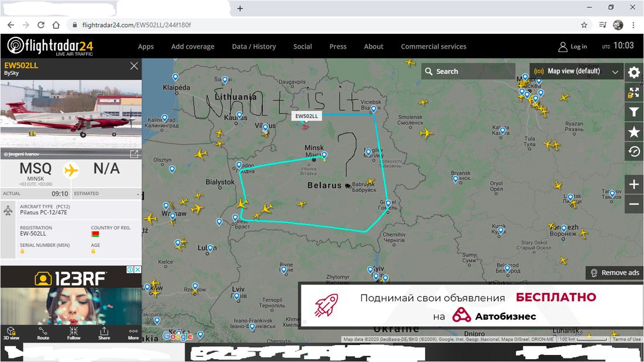Show the flight Route
This screenshot has width=644, height=362.
[x=43, y=333]
